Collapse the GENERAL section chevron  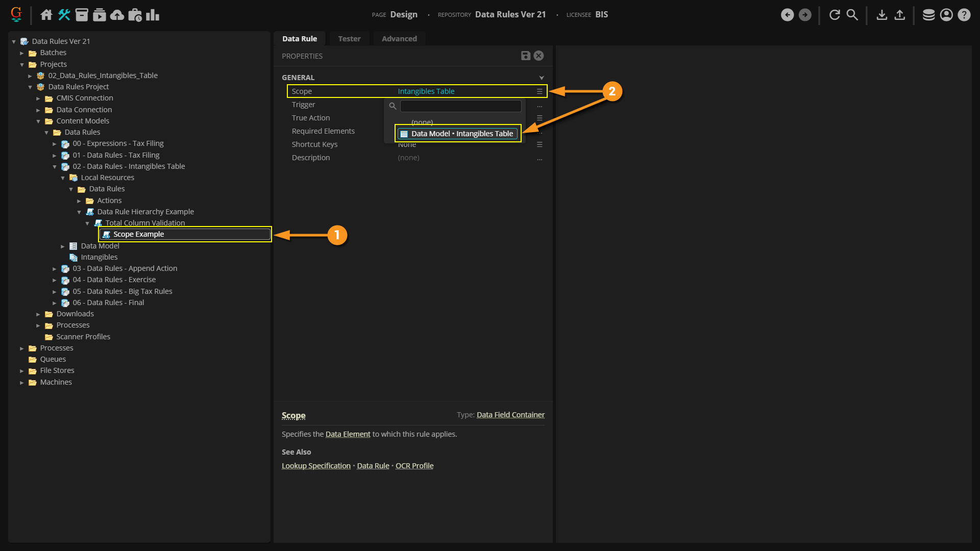pyautogui.click(x=541, y=78)
